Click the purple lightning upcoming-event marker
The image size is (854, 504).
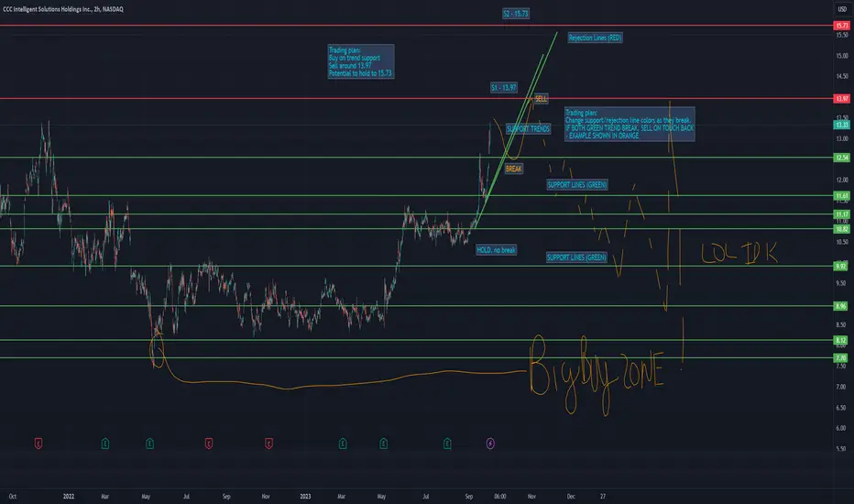(x=490, y=444)
